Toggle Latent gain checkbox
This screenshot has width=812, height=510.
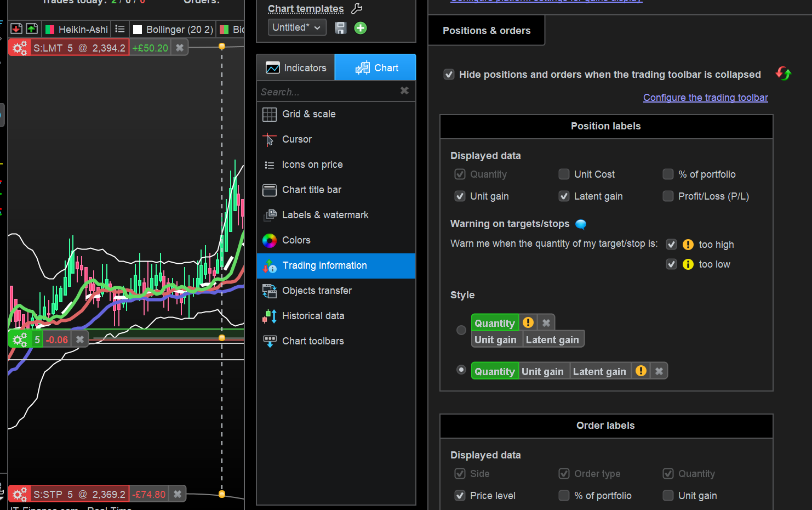564,196
